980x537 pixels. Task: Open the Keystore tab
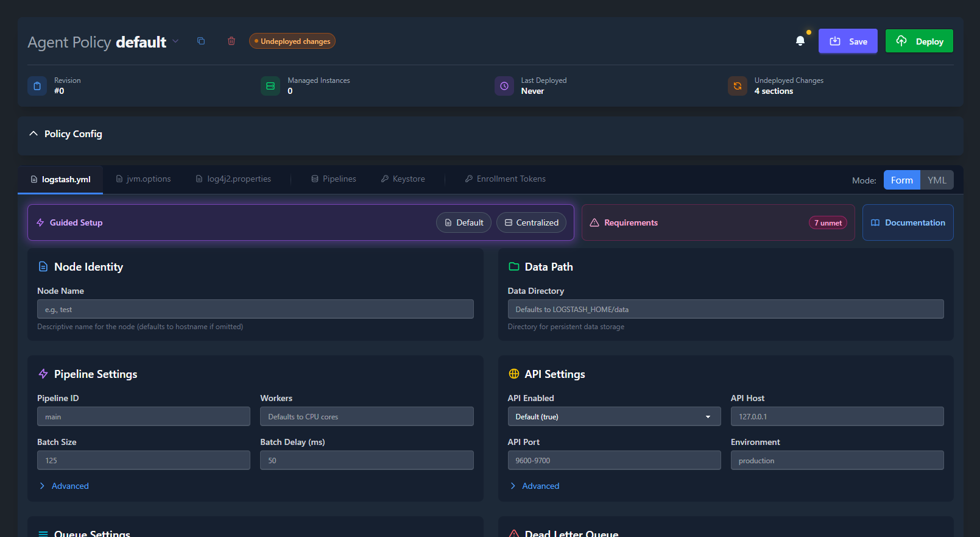403,179
